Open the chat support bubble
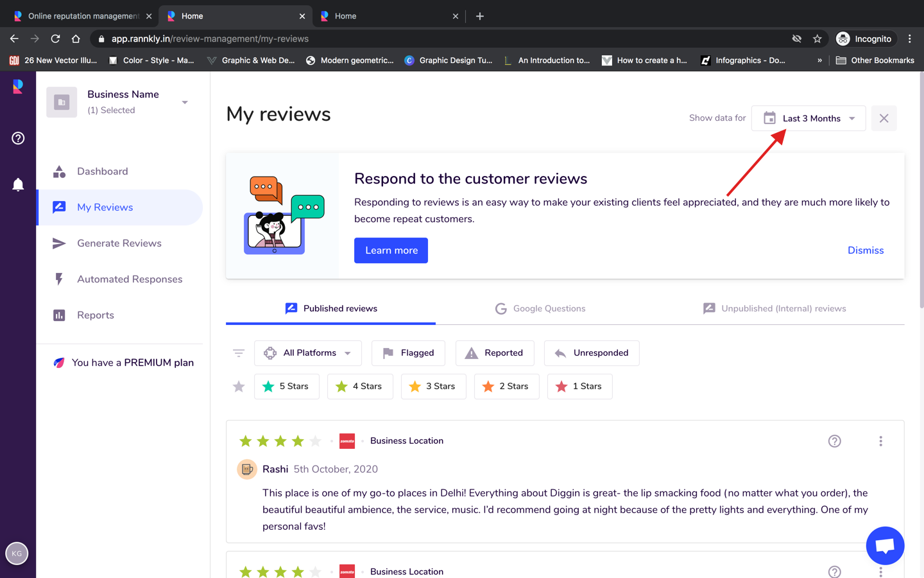Viewport: 924px width, 578px height. click(x=885, y=545)
